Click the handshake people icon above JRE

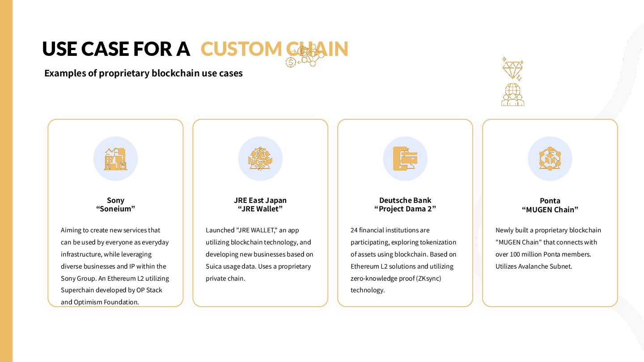point(260,159)
